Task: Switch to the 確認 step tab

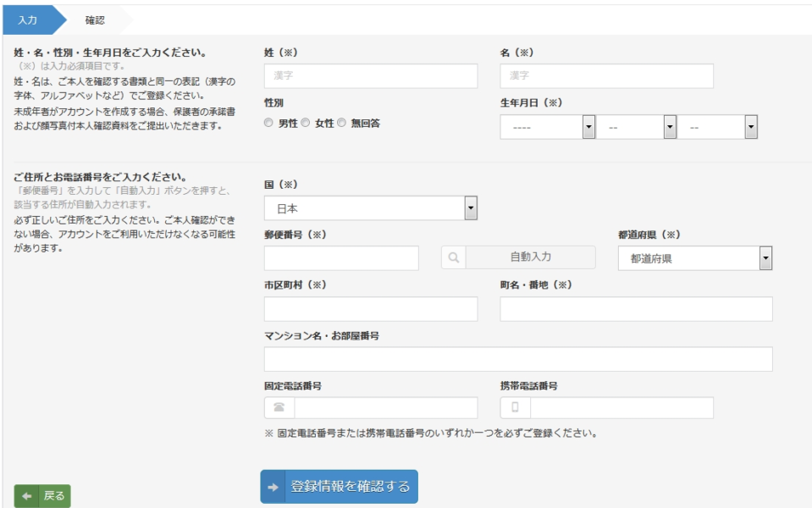Action: 96,20
